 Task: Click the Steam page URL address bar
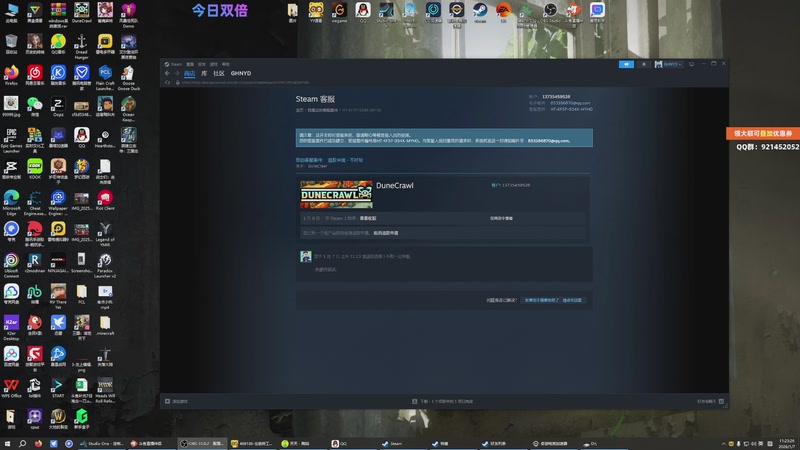point(245,83)
